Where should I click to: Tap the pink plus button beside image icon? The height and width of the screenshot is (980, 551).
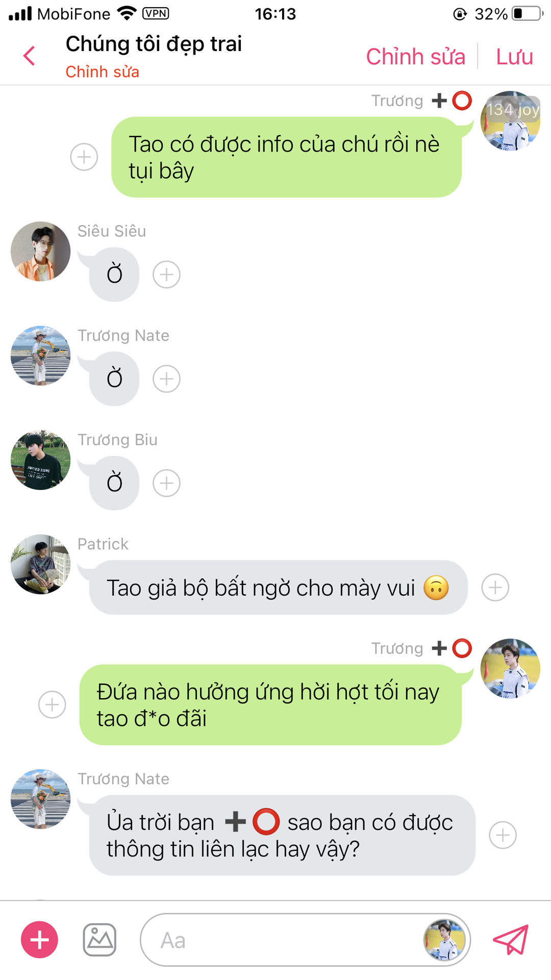point(39,940)
